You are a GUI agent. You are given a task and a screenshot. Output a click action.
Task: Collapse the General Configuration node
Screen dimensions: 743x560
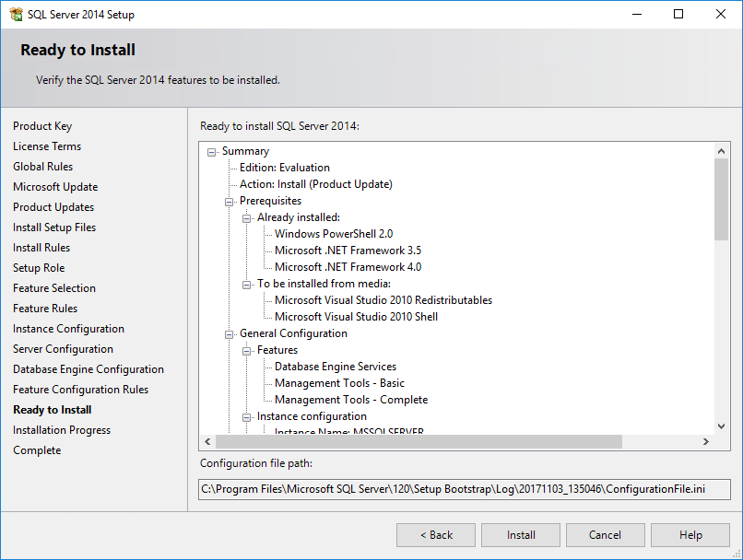(x=229, y=334)
